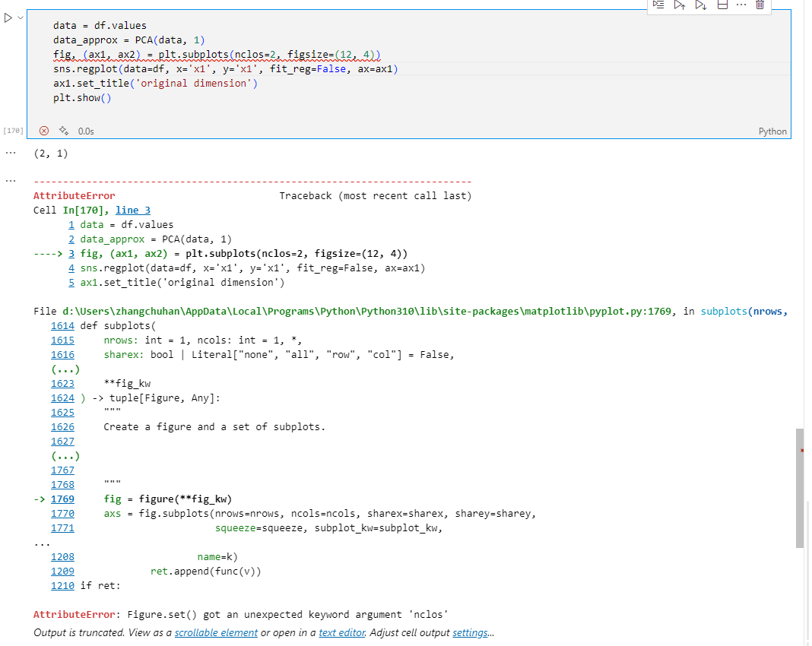Screen dimensions: 812x646
Task: Jump to line 3 via the traceback link
Action: [132, 210]
